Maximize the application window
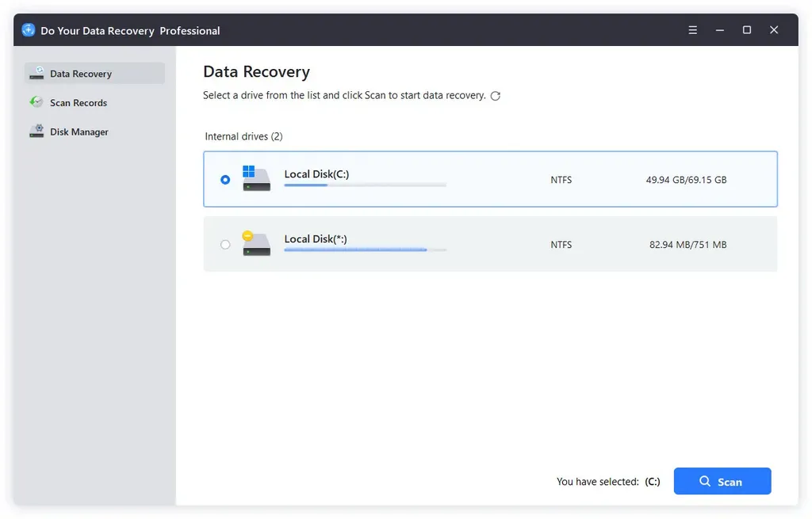The height and width of the screenshot is (519, 812). coord(747,30)
